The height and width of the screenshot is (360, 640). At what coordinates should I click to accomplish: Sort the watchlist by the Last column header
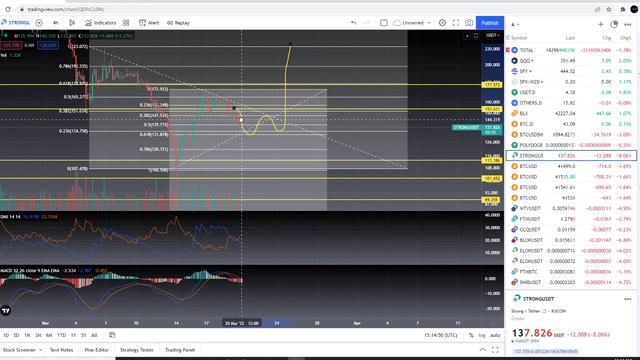coord(570,38)
